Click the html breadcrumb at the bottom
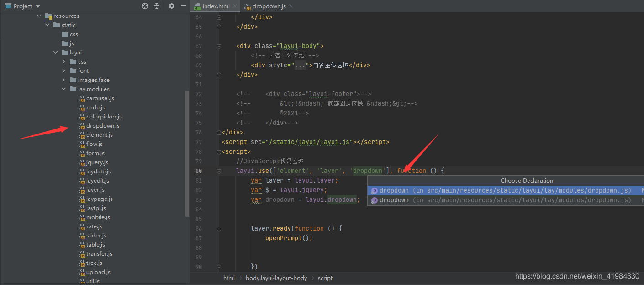Image resolution: width=644 pixels, height=285 pixels. click(x=229, y=278)
